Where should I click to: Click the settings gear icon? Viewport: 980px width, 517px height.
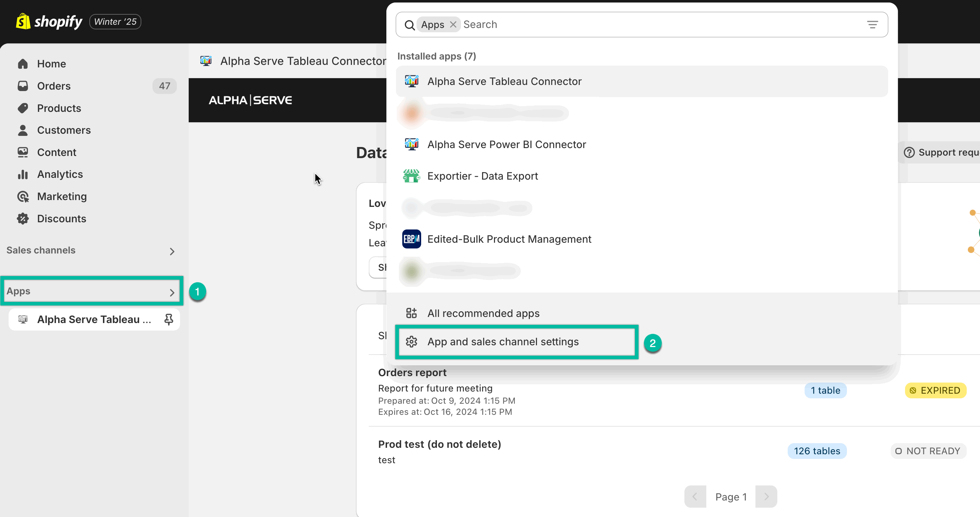[x=411, y=342]
